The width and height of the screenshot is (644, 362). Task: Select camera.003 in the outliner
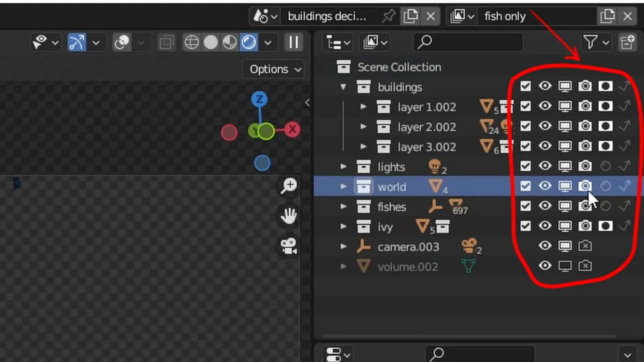click(408, 247)
